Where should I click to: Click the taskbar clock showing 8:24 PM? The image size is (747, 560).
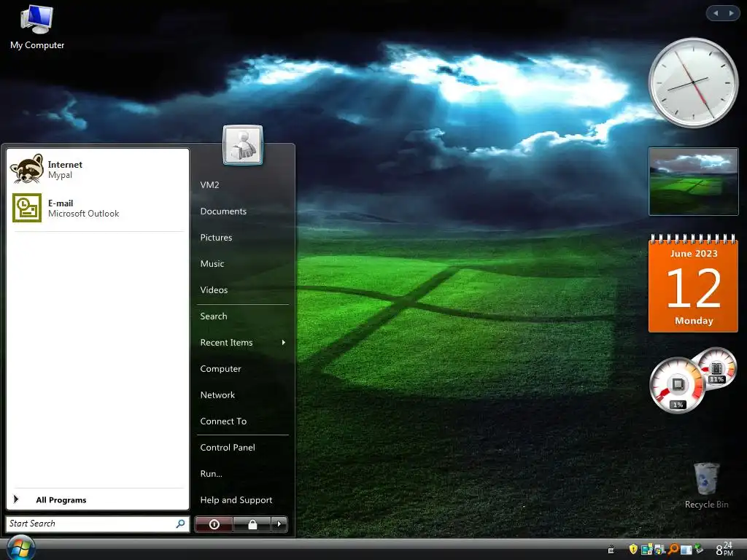click(724, 548)
